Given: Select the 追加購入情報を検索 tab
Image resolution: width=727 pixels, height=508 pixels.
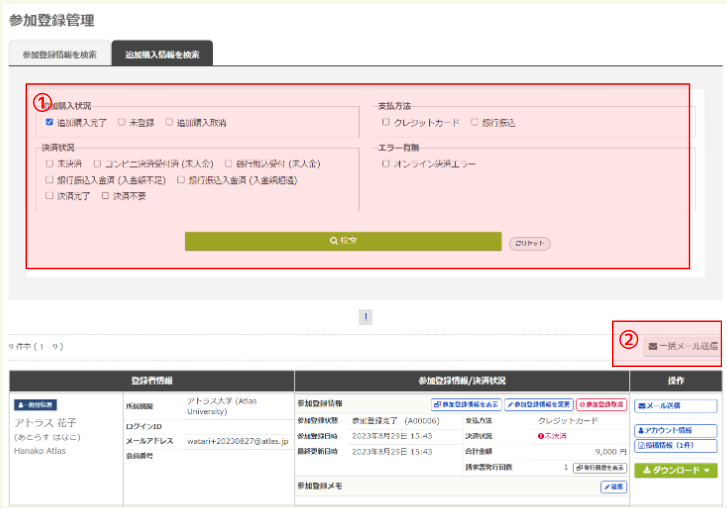Looking at the screenshot, I should click(x=162, y=55).
